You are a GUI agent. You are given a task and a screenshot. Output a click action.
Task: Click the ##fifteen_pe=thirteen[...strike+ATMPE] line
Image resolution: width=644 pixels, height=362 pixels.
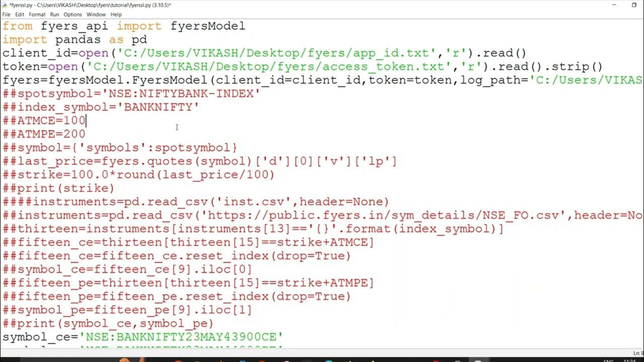pyautogui.click(x=188, y=283)
